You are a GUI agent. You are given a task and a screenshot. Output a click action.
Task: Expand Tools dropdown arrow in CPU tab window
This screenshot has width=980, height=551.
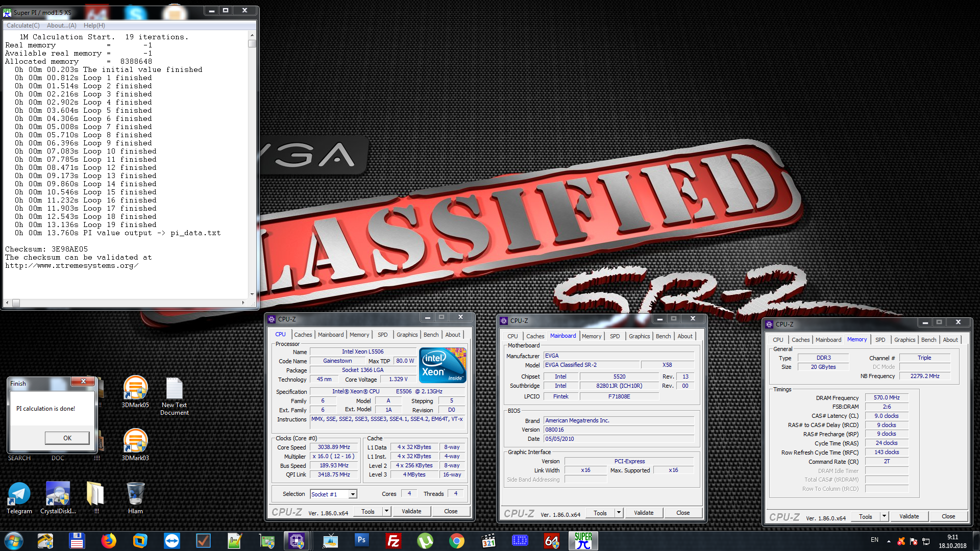pyautogui.click(x=386, y=511)
